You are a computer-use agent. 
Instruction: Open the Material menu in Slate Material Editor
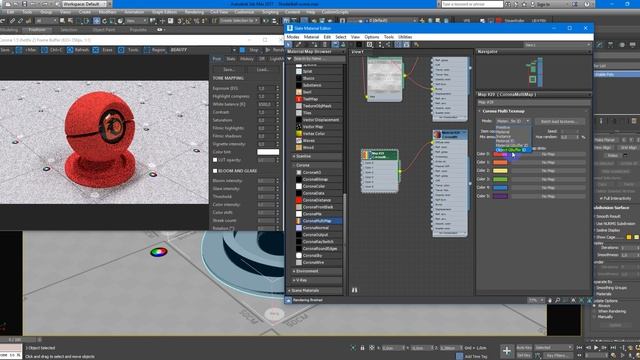[x=311, y=37]
